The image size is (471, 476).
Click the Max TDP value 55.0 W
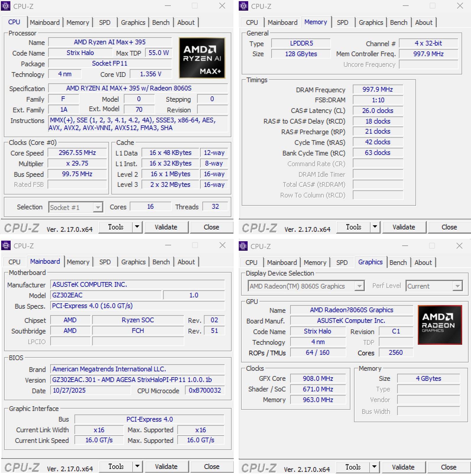(159, 53)
